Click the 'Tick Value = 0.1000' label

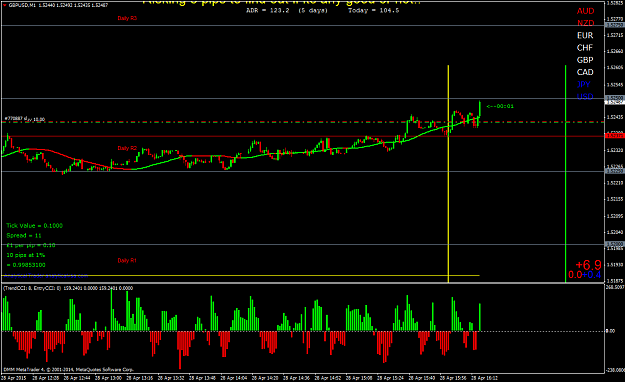click(34, 226)
